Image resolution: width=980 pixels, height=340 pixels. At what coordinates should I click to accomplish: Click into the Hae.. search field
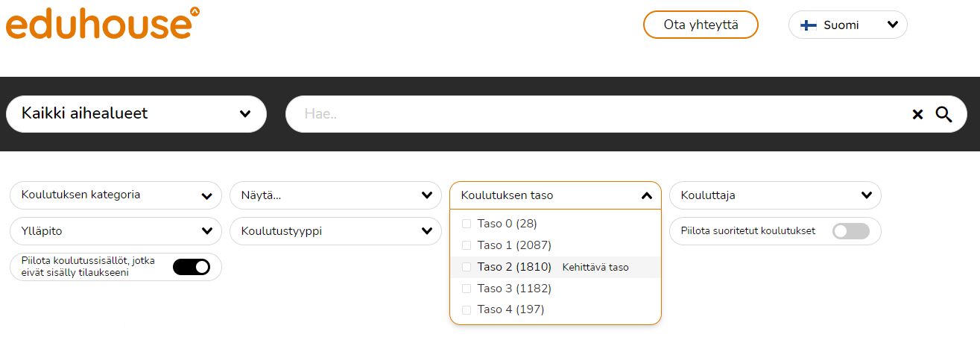pyautogui.click(x=596, y=114)
